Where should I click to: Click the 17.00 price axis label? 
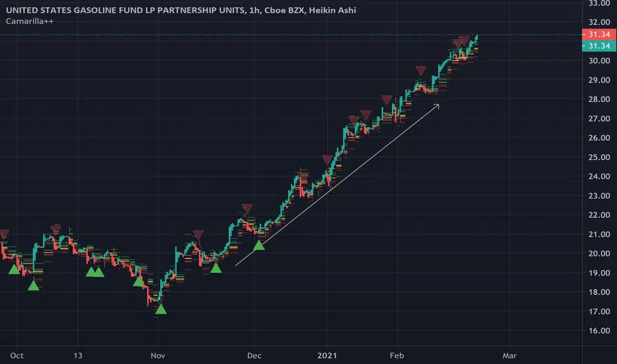click(599, 311)
